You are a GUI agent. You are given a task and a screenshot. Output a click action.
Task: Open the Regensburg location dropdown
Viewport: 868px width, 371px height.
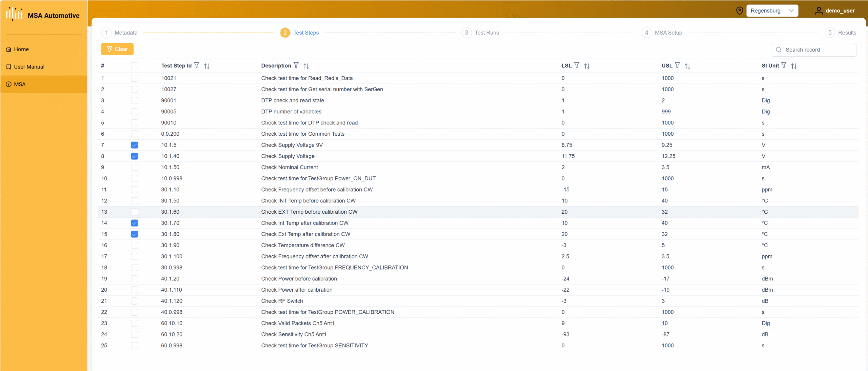point(772,11)
